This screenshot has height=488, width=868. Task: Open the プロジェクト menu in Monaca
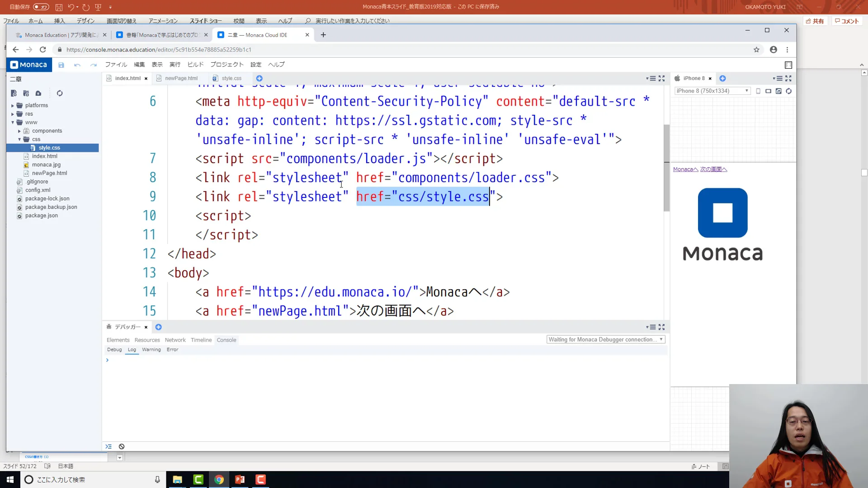click(227, 65)
